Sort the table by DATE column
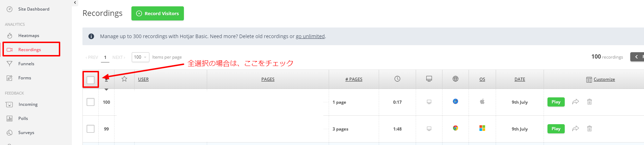This screenshot has height=145, width=644. [519, 79]
